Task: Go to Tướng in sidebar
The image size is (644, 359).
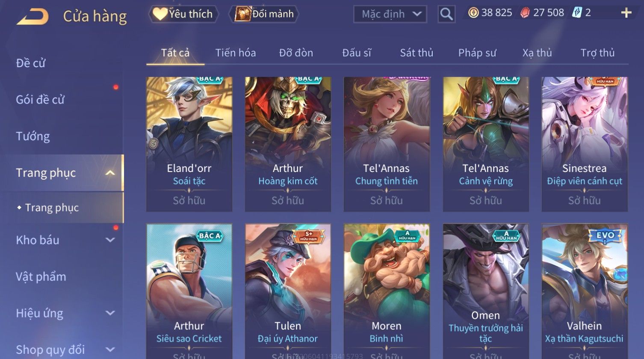Action: tap(33, 136)
